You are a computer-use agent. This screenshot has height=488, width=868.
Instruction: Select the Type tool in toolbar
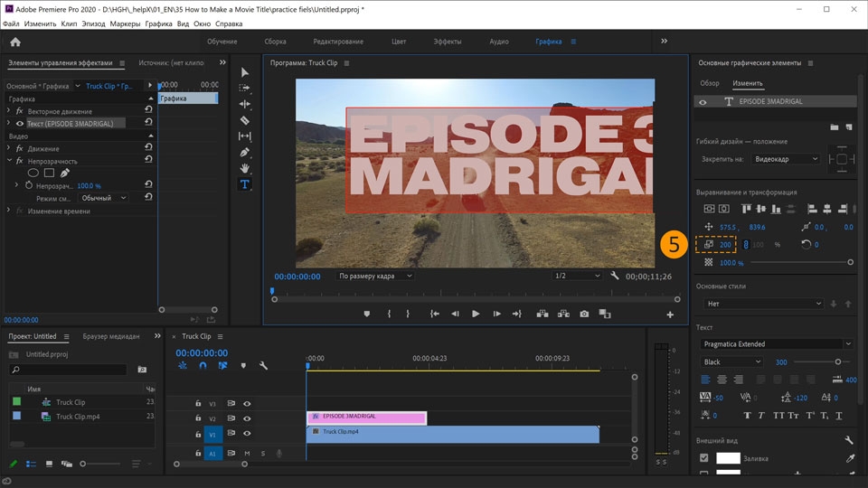(x=244, y=184)
